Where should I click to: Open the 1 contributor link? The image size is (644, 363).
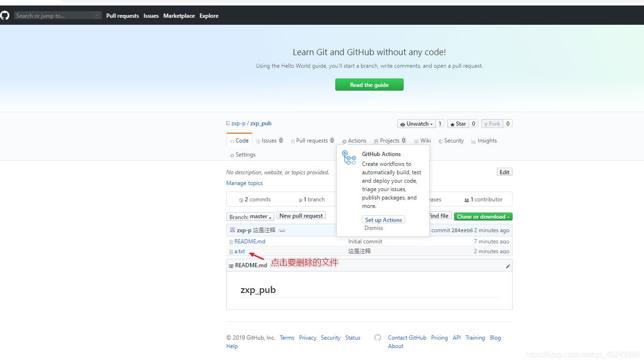(484, 199)
